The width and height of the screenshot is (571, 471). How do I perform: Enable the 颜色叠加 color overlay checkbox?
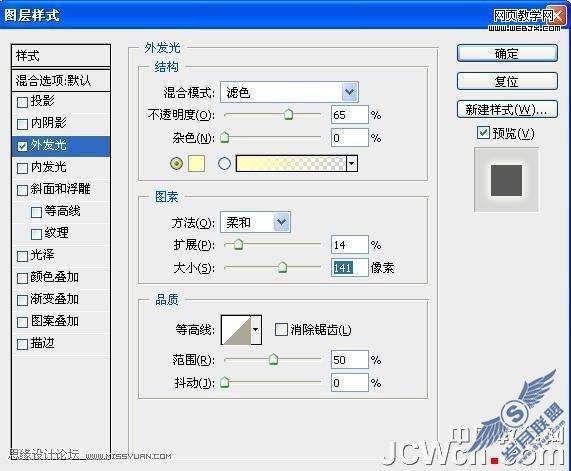[x=22, y=278]
